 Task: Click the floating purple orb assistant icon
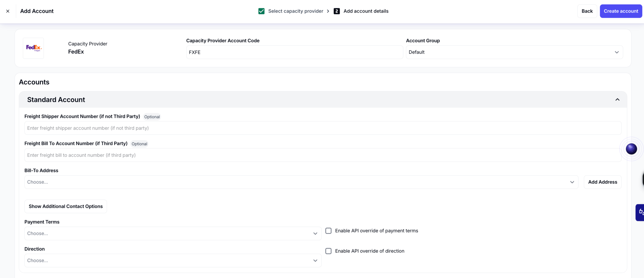click(x=631, y=149)
